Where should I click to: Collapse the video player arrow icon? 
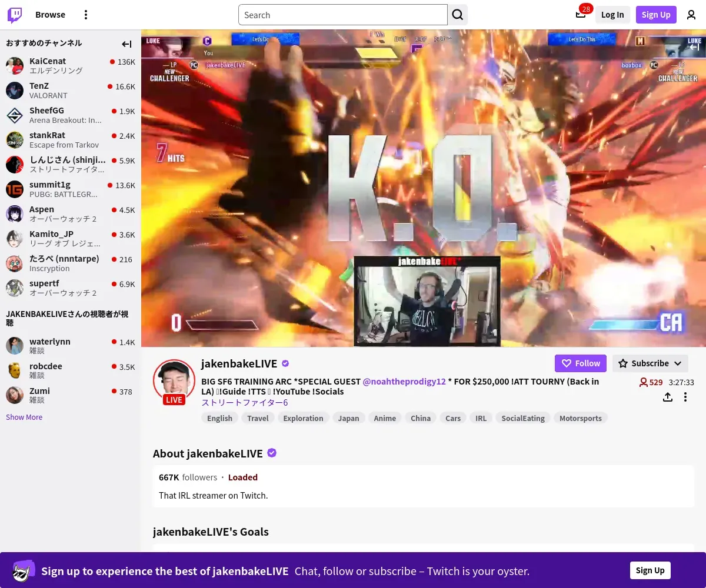694,47
